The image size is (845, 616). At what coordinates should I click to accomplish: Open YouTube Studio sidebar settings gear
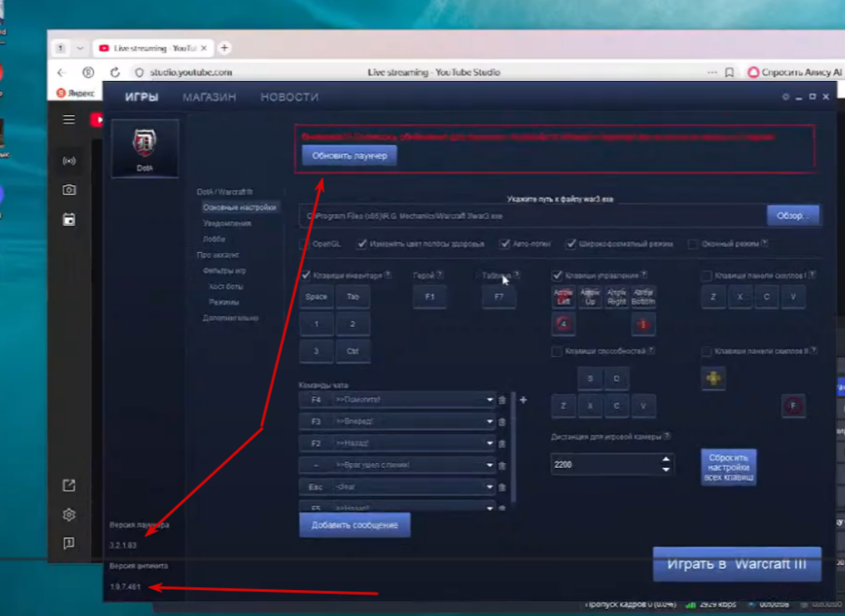coord(69,515)
